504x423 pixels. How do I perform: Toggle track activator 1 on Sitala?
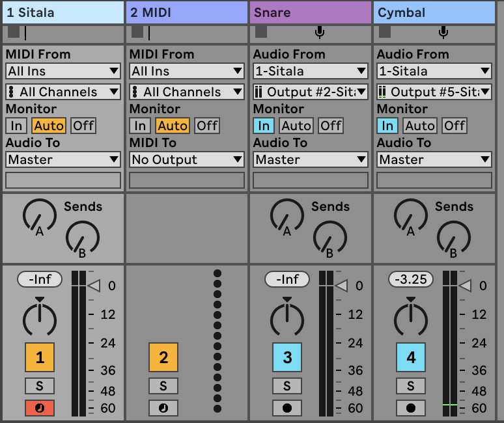[x=40, y=357]
